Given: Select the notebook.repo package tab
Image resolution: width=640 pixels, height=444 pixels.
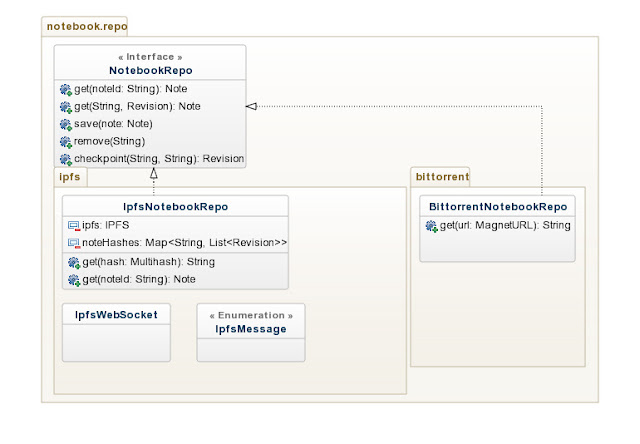Looking at the screenshot, I should (86, 27).
